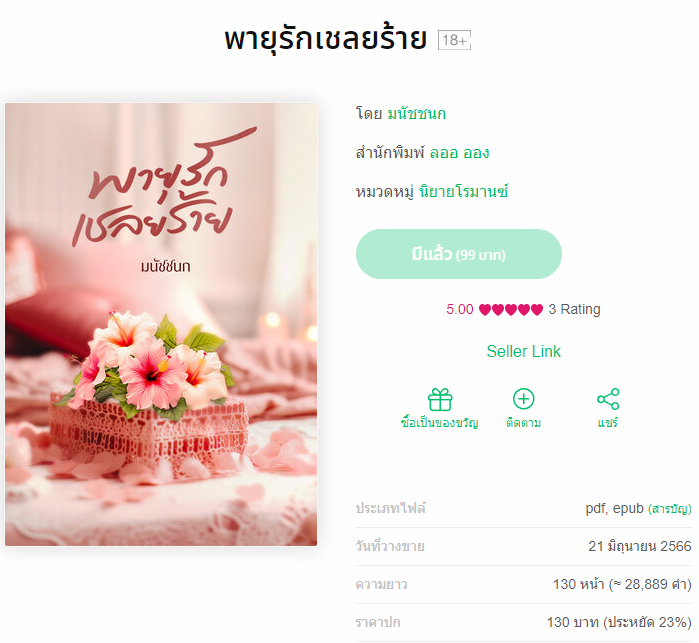The height and width of the screenshot is (643, 699).
Task: Click the gift box icon
Action: click(440, 399)
